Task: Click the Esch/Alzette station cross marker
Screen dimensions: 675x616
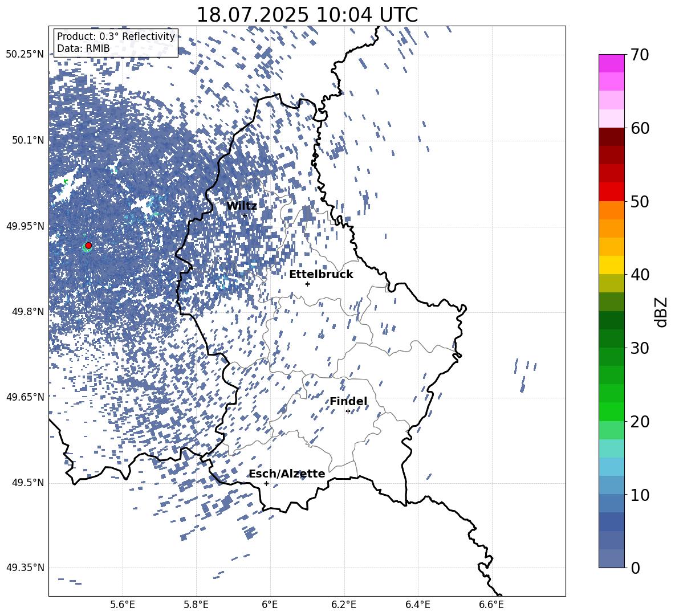Action: pyautogui.click(x=266, y=483)
